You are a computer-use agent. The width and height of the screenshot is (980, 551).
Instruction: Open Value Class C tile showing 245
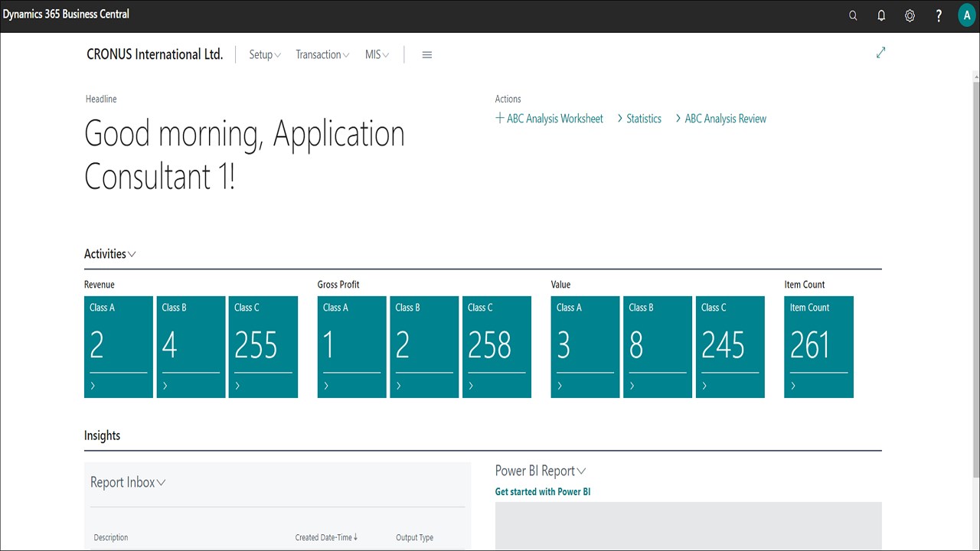pos(730,347)
